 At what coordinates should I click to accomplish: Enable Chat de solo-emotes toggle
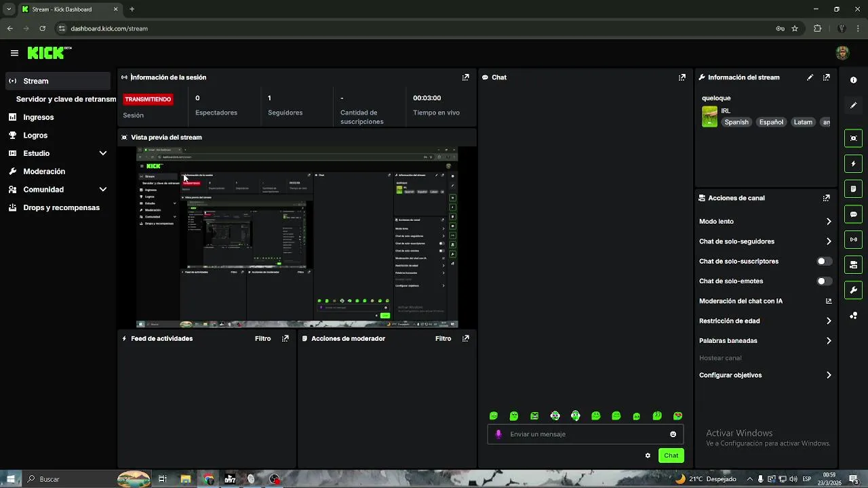[824, 281]
